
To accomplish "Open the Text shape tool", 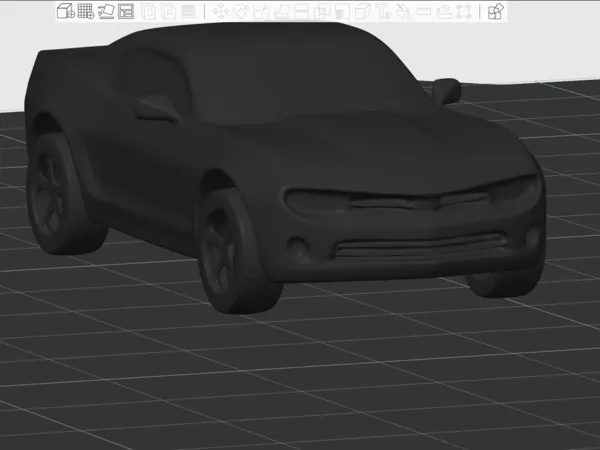I will [x=382, y=12].
